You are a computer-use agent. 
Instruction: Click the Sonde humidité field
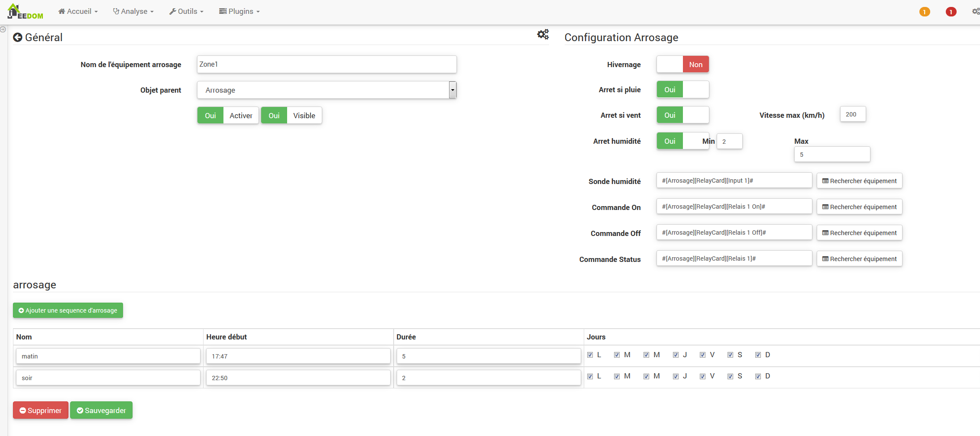734,181
